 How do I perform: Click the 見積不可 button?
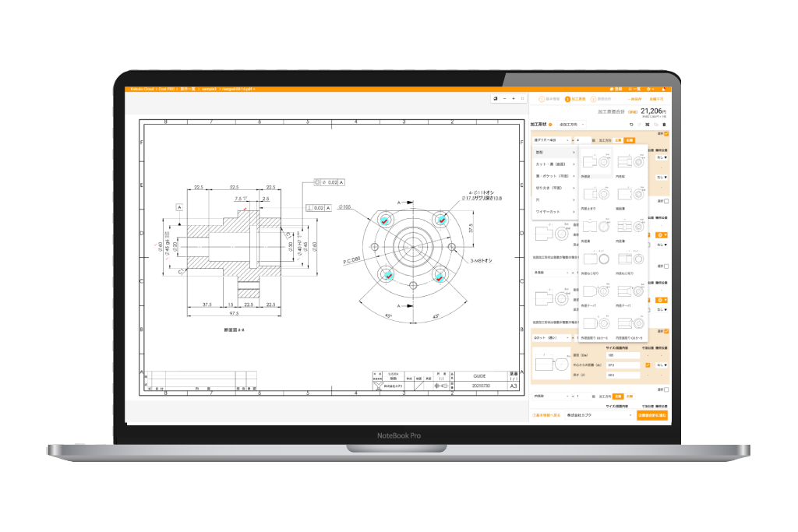click(656, 99)
